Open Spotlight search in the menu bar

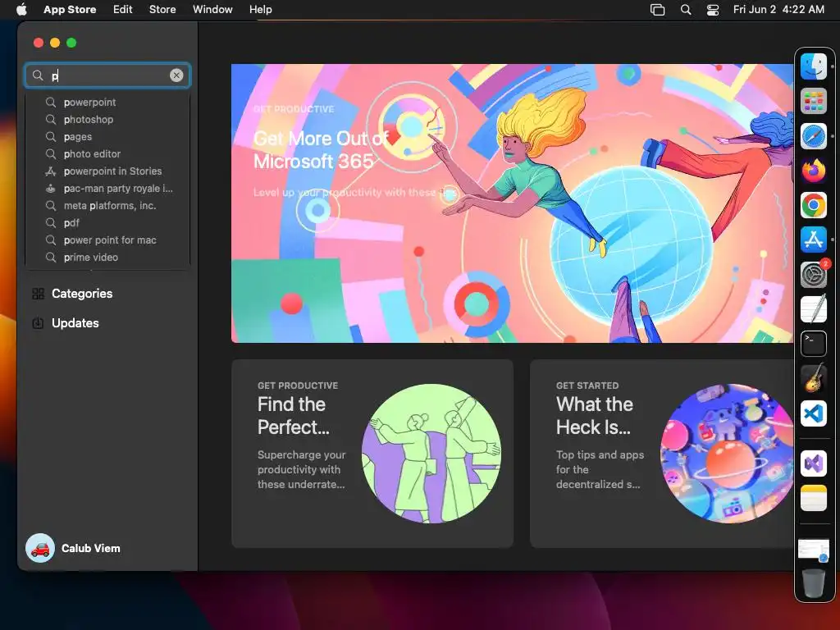click(x=686, y=10)
